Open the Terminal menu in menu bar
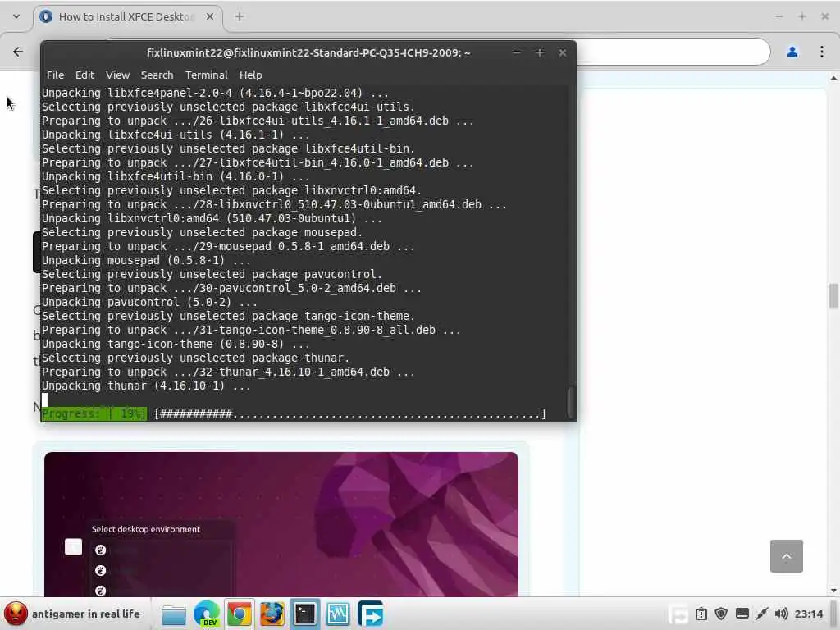 (x=206, y=75)
